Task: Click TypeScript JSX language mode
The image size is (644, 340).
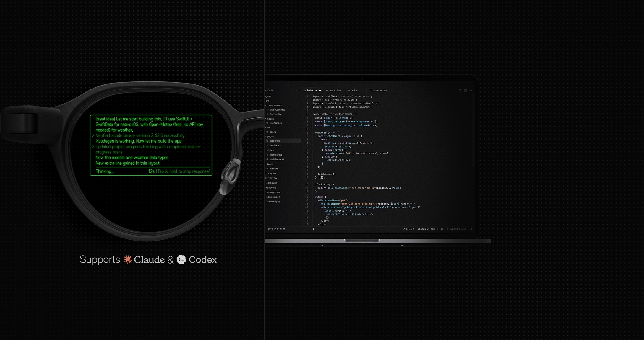Action: (x=458, y=229)
